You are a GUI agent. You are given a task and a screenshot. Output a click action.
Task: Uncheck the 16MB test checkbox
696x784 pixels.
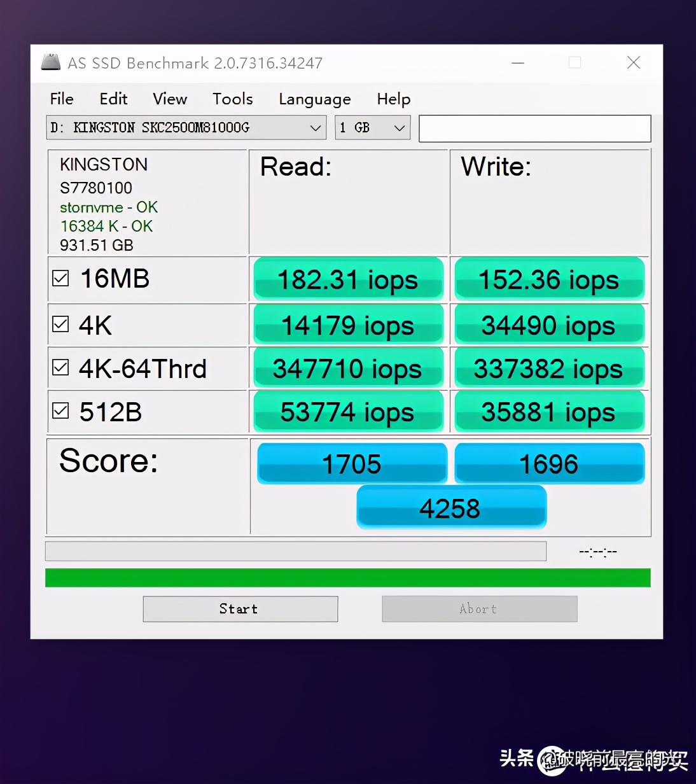click(60, 277)
